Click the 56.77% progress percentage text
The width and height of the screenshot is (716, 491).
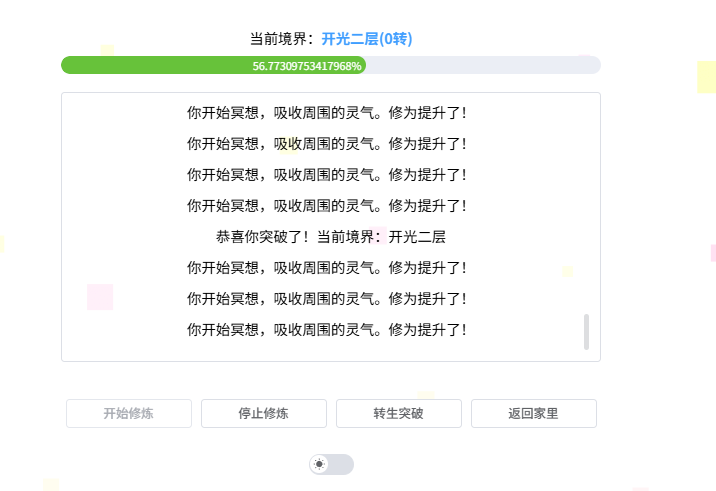pyautogui.click(x=307, y=65)
